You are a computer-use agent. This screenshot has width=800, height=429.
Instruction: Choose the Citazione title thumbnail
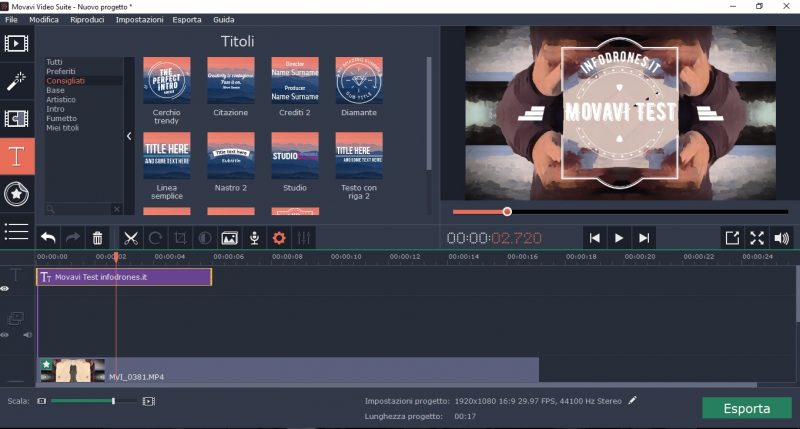pyautogui.click(x=231, y=80)
